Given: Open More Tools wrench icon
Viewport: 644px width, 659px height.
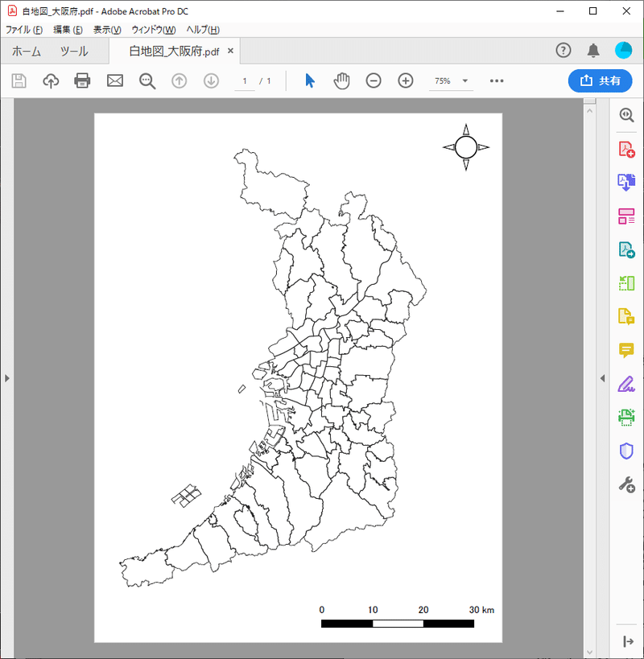Looking at the screenshot, I should coord(626,484).
